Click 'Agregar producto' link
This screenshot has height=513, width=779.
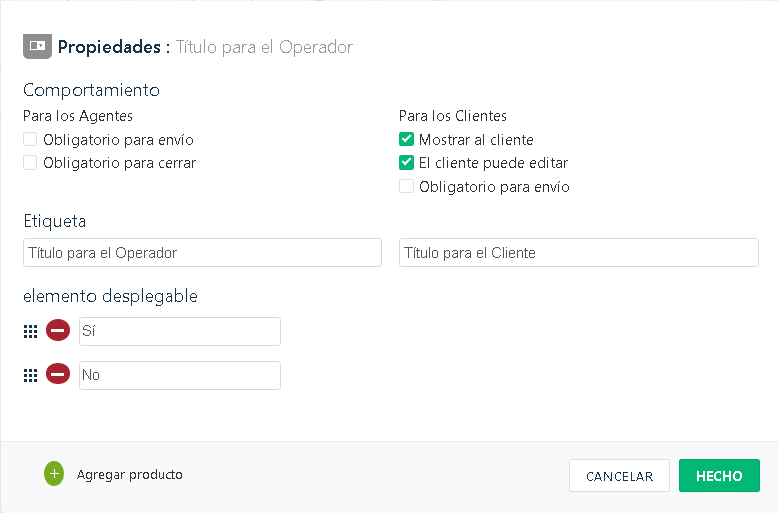coord(130,475)
